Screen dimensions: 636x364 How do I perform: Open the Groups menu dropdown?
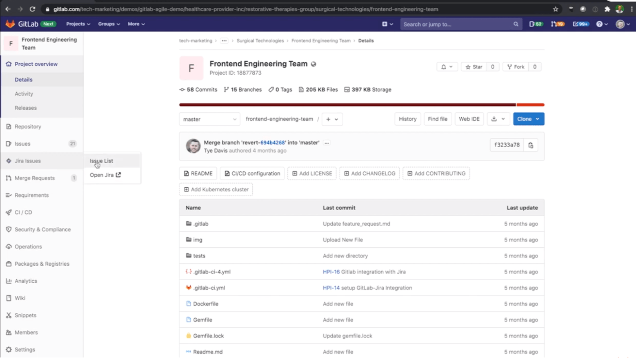pos(109,24)
